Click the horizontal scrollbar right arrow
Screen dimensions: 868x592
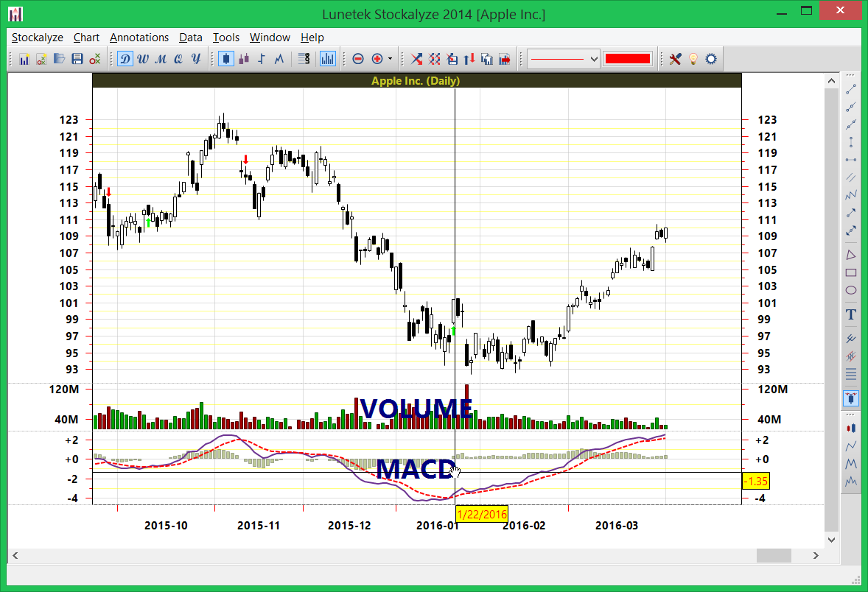coord(816,556)
